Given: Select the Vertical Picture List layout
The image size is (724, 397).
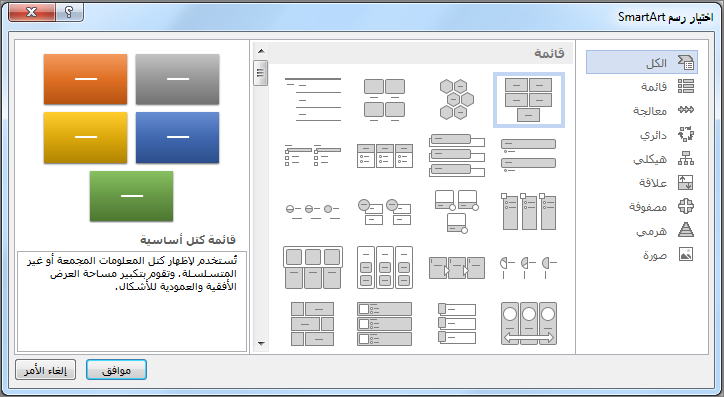Looking at the screenshot, I should click(x=385, y=324).
